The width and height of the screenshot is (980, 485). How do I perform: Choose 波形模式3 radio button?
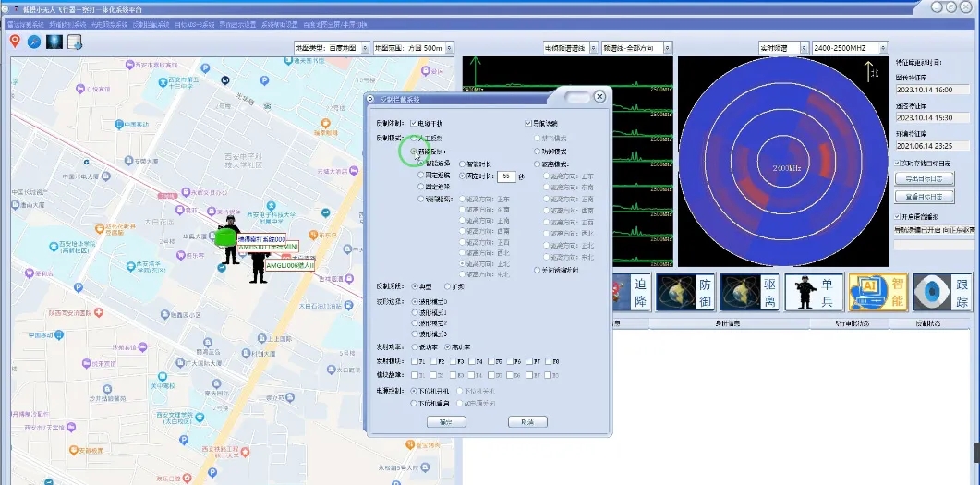[414, 334]
